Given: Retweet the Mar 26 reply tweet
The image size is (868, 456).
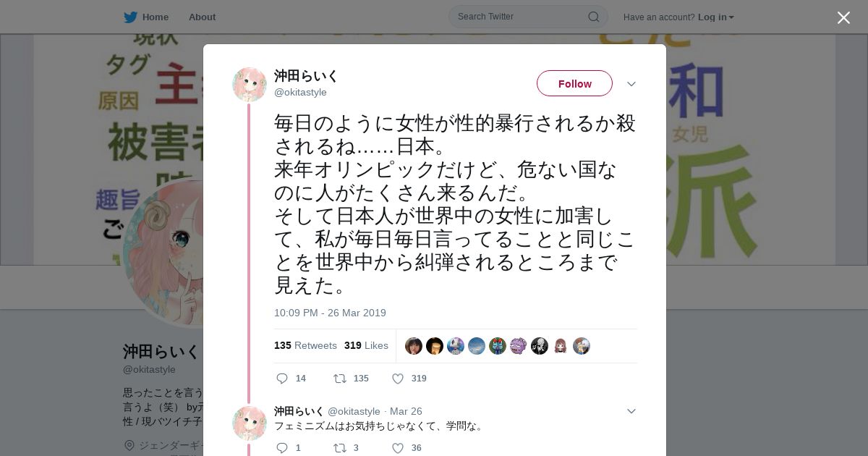Looking at the screenshot, I should pos(339,448).
